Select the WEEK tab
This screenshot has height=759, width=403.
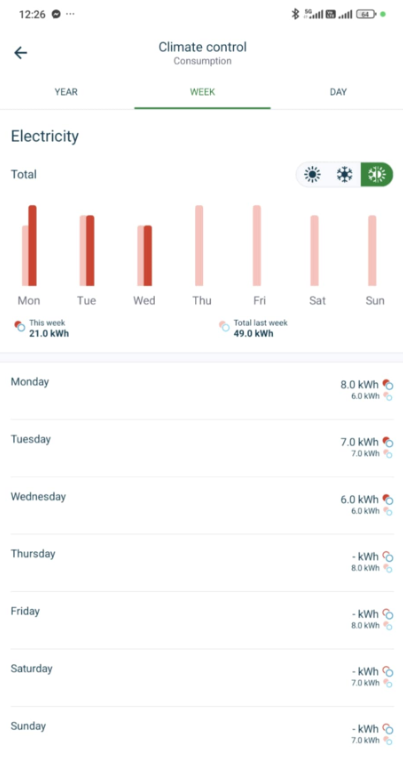tap(202, 92)
